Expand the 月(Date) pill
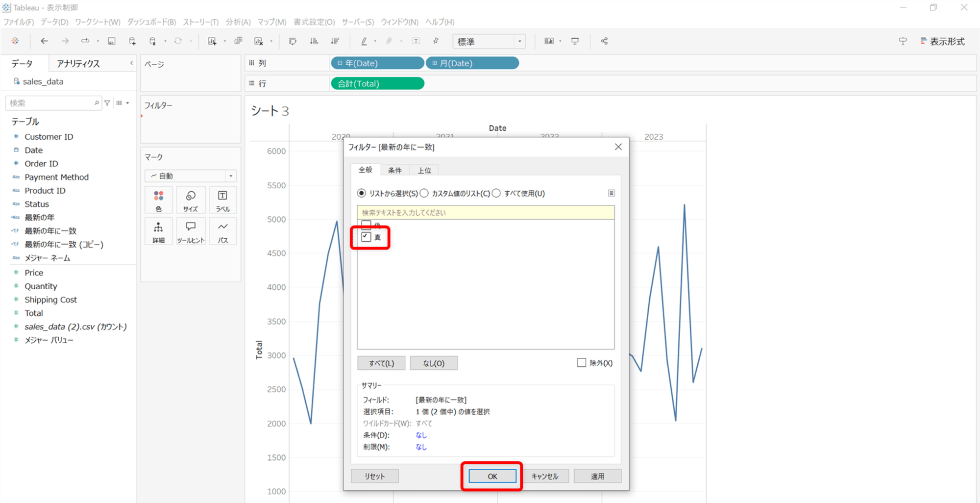Viewport: 980px width, 503px height. (435, 63)
